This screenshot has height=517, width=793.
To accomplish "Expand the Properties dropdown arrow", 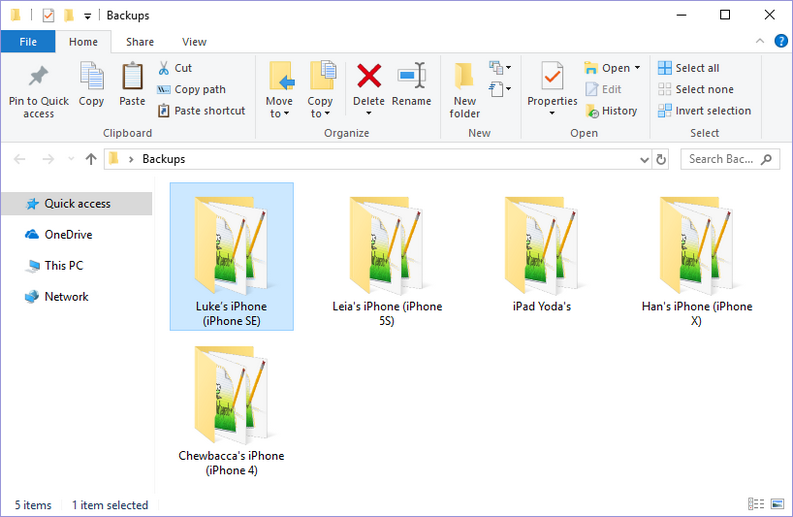I will click(552, 113).
